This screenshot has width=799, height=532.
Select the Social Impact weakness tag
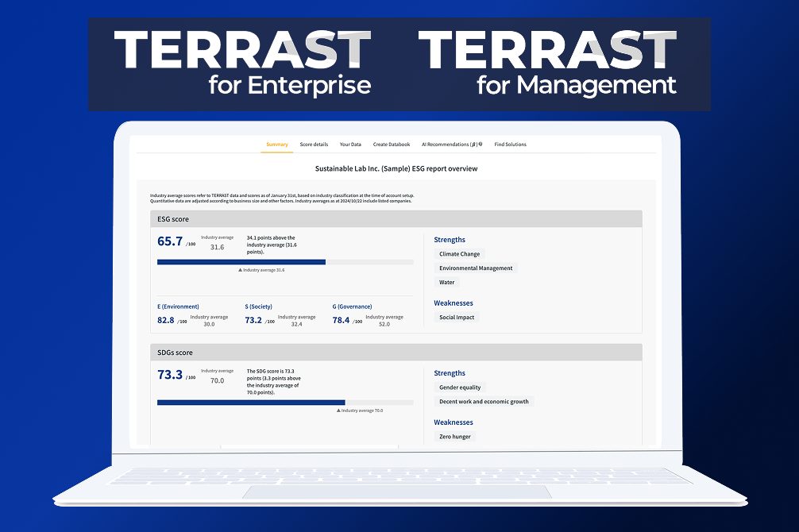[457, 317]
